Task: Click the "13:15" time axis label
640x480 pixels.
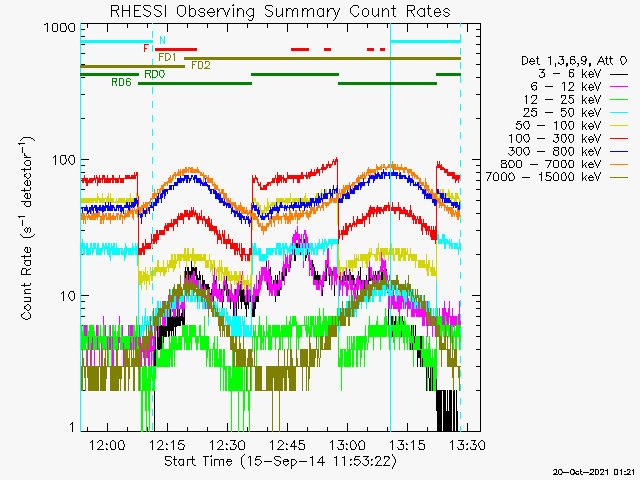Action: pyautogui.click(x=407, y=445)
